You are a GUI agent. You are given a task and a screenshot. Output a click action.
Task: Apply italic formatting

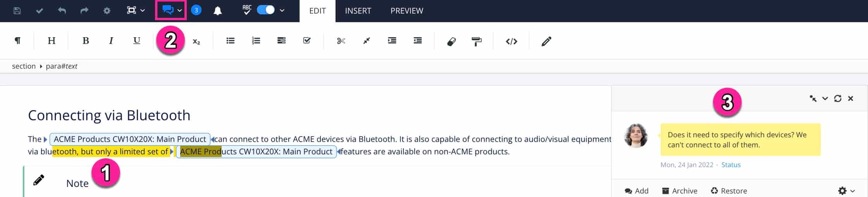pos(111,41)
